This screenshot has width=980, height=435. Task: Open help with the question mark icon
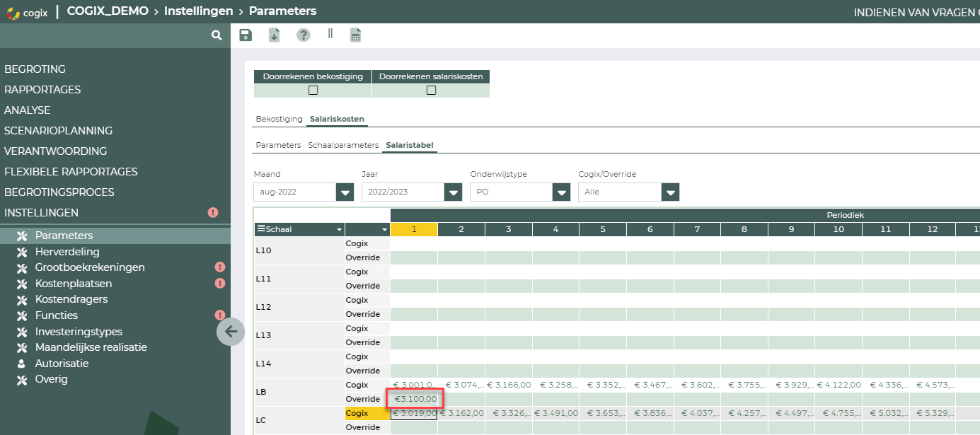(x=304, y=35)
